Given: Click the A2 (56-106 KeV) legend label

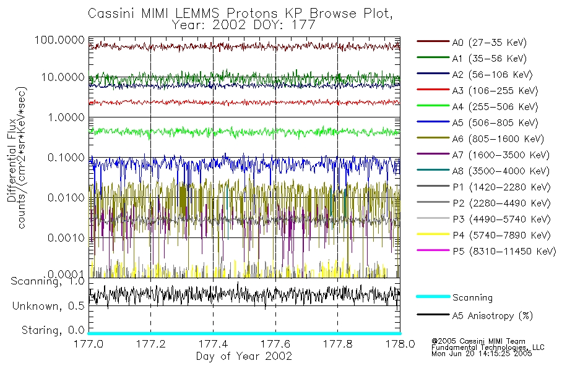Looking at the screenshot, I should tap(492, 75).
